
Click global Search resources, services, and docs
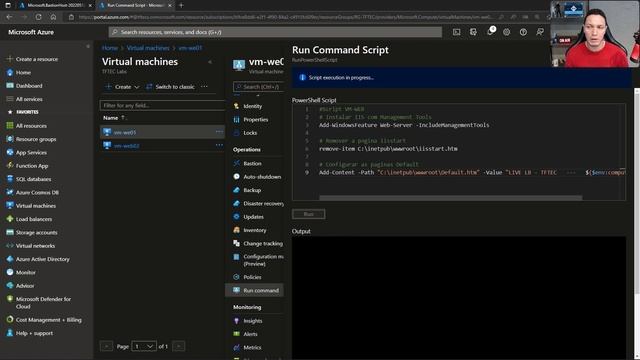275,32
